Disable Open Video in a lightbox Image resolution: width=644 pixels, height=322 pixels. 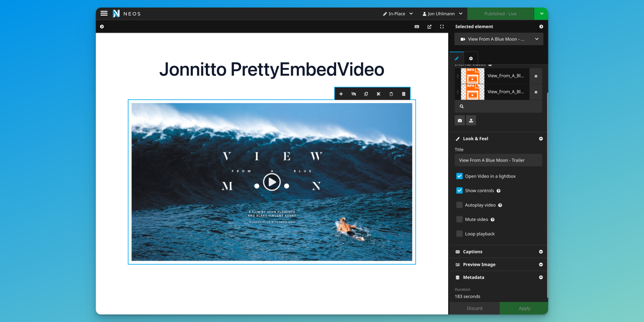point(459,176)
